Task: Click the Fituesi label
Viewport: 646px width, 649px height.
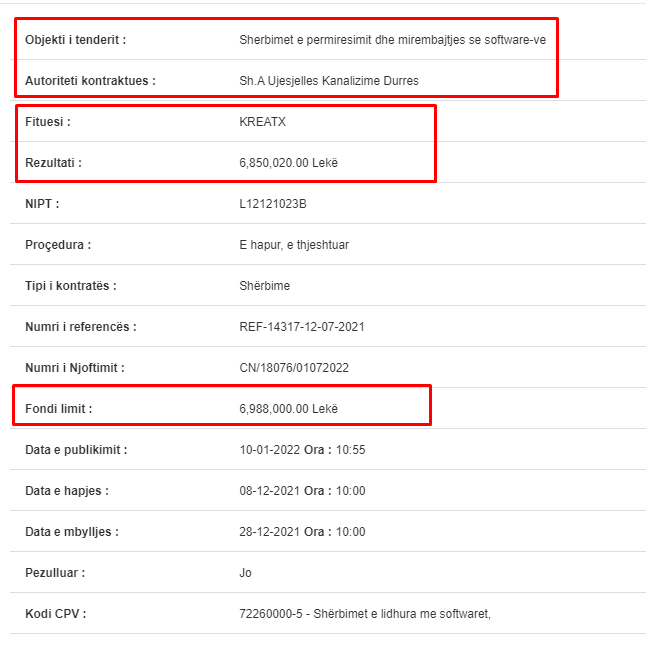Action: (x=48, y=122)
